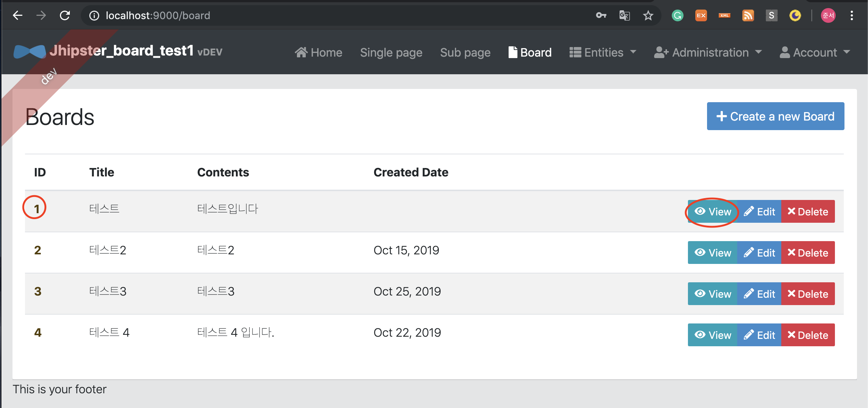View board row with ID 2

pyautogui.click(x=712, y=253)
